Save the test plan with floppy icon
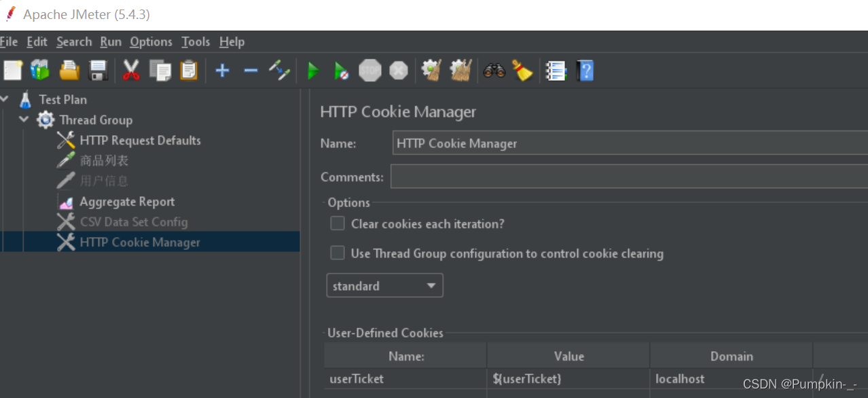The height and width of the screenshot is (398, 868). [98, 70]
